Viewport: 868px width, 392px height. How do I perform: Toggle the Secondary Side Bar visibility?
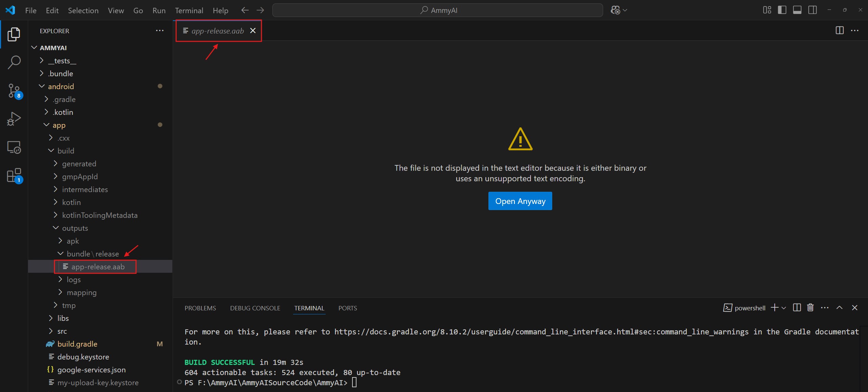(812, 10)
